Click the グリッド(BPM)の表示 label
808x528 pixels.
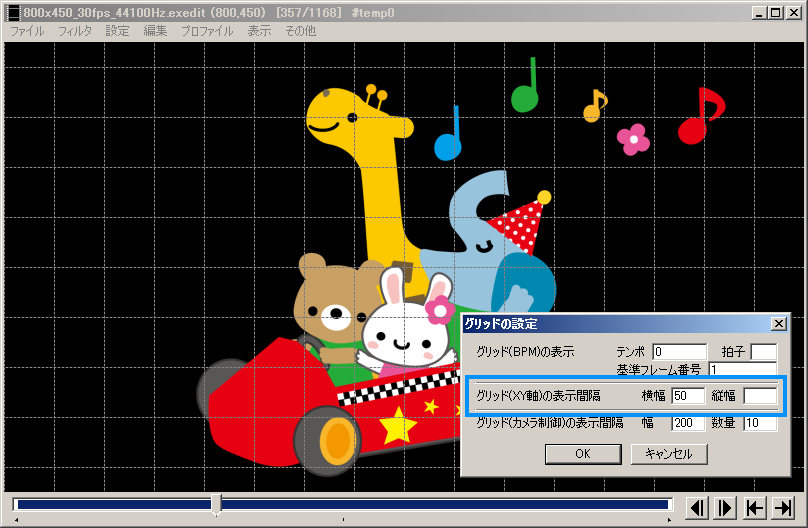(525, 352)
